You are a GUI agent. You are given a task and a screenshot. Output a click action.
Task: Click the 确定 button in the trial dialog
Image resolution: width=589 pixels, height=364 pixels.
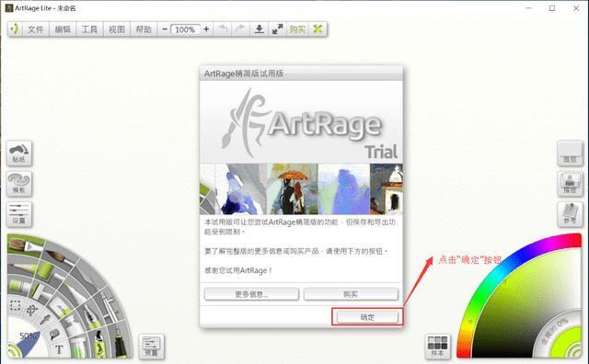coord(367,317)
